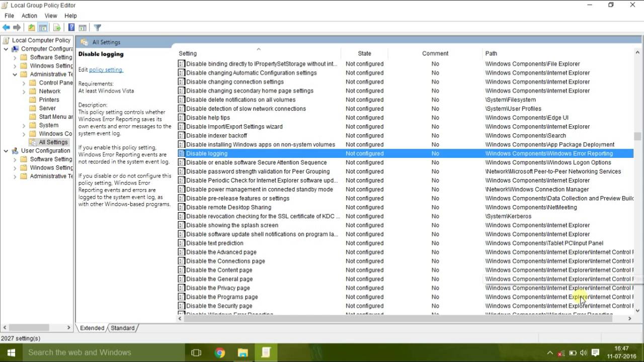This screenshot has width=644, height=362.
Task: Expand Windows Settings under Computer Configuration
Action: pos(15,66)
